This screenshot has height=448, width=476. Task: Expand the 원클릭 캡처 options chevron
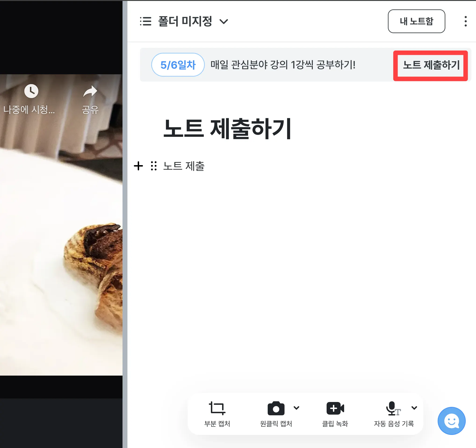[x=296, y=408]
